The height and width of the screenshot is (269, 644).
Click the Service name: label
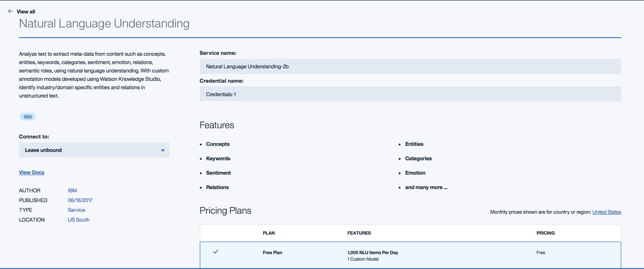pyautogui.click(x=218, y=53)
